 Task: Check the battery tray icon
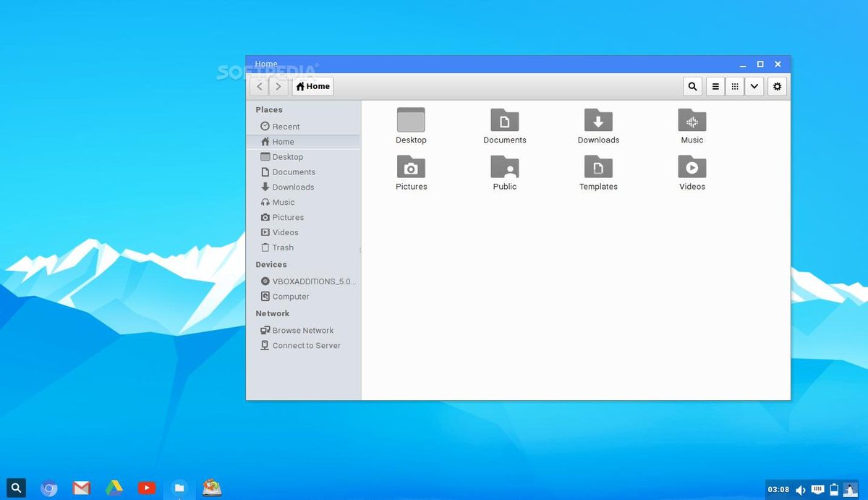[x=834, y=490]
